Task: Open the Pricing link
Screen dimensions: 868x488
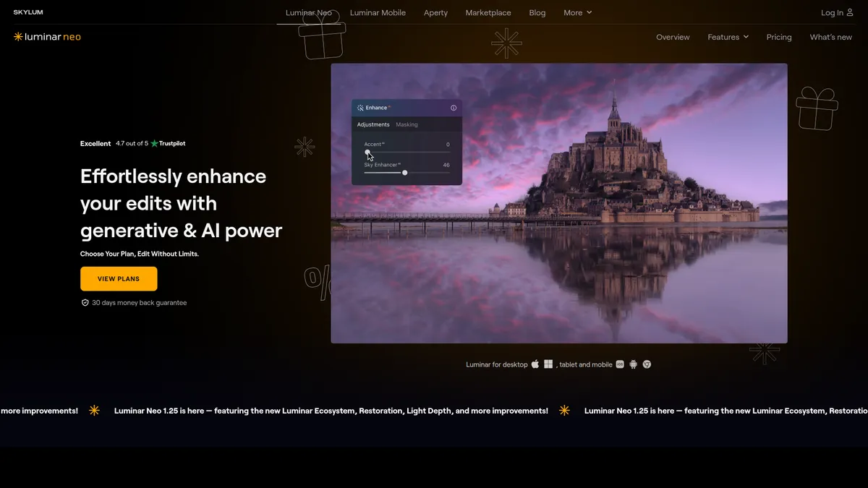Action: 779,37
